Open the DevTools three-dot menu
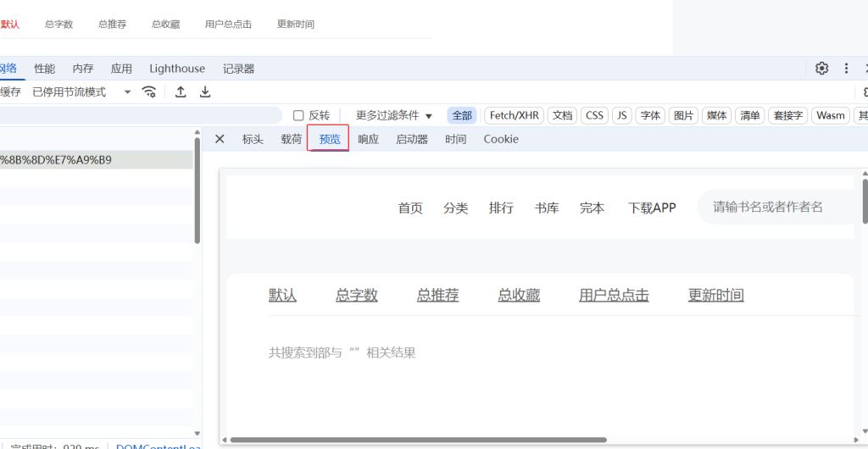 tap(846, 69)
